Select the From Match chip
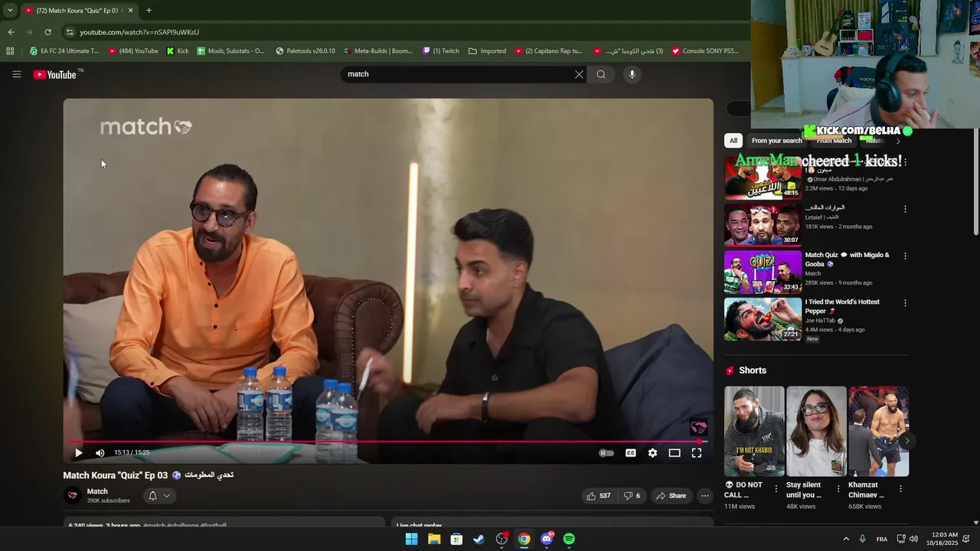This screenshot has height=551, width=980. (834, 141)
